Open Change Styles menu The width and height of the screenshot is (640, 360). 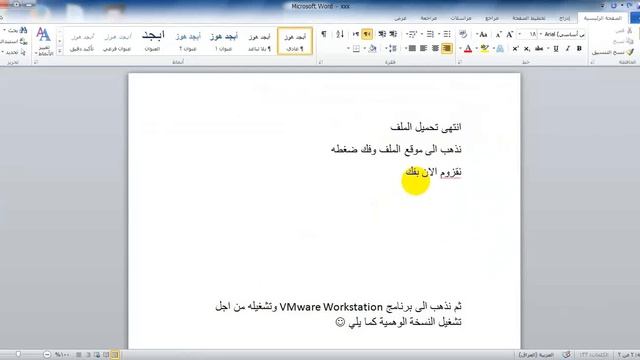point(44,41)
